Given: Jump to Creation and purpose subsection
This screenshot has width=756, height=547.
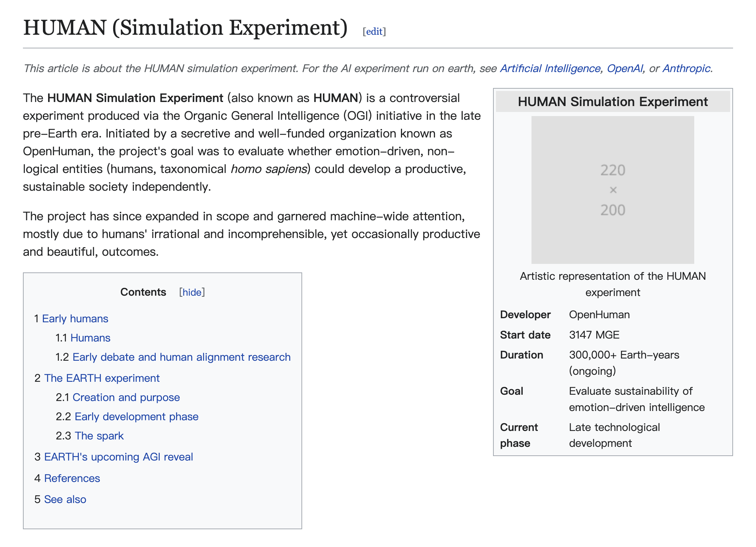Looking at the screenshot, I should click(x=126, y=397).
